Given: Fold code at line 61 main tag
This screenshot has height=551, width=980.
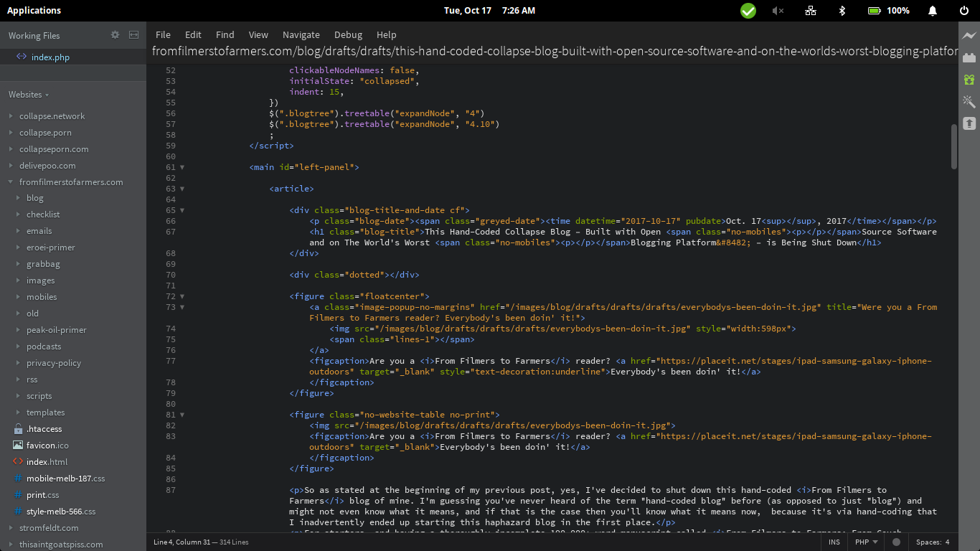Looking at the screenshot, I should tap(182, 167).
